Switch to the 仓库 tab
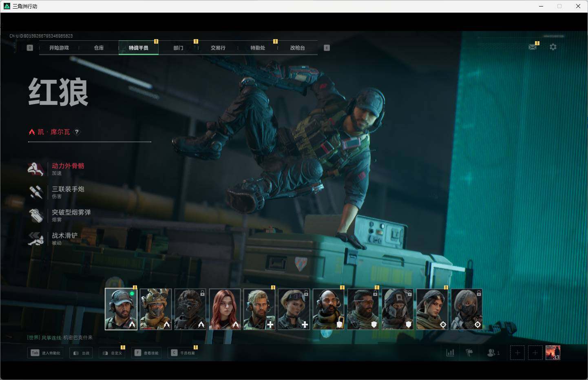Viewport: 588px width, 380px height. click(x=99, y=48)
